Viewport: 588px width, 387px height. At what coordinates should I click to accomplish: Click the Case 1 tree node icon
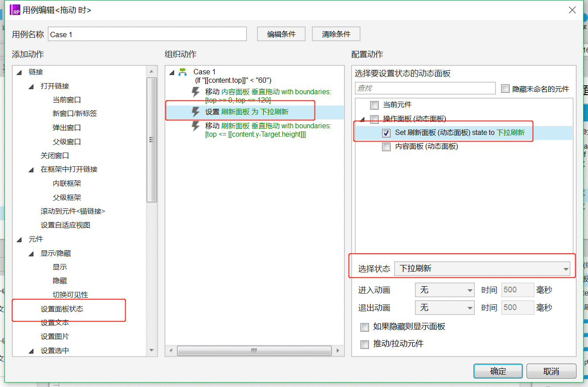pyautogui.click(x=183, y=72)
